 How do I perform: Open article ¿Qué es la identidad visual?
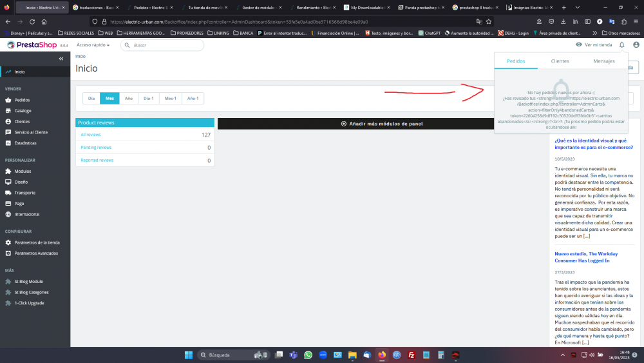[594, 144]
